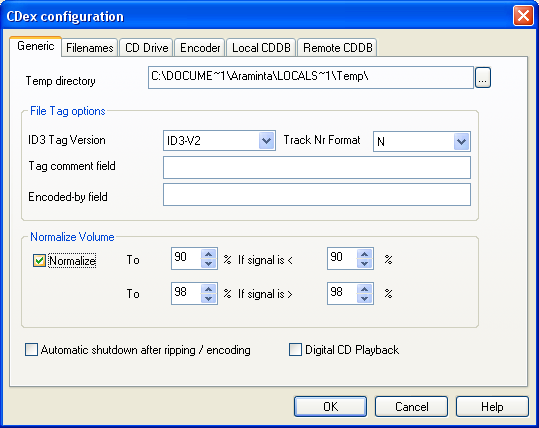Viewport: 539px width, 428px height.
Task: Focus the Encoded-by field
Action: pos(317,195)
